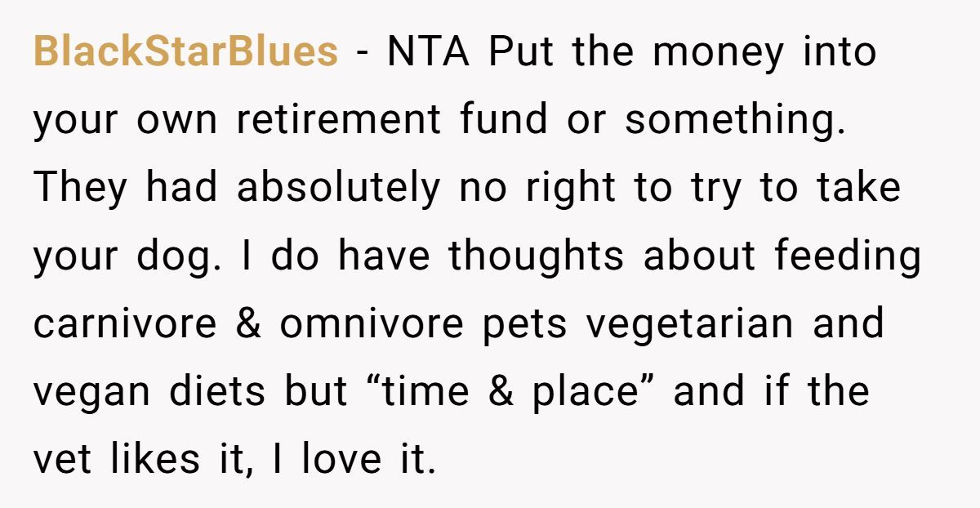The height and width of the screenshot is (508, 980).
Task: Click the BlackStarBlues username link
Action: pyautogui.click(x=185, y=53)
